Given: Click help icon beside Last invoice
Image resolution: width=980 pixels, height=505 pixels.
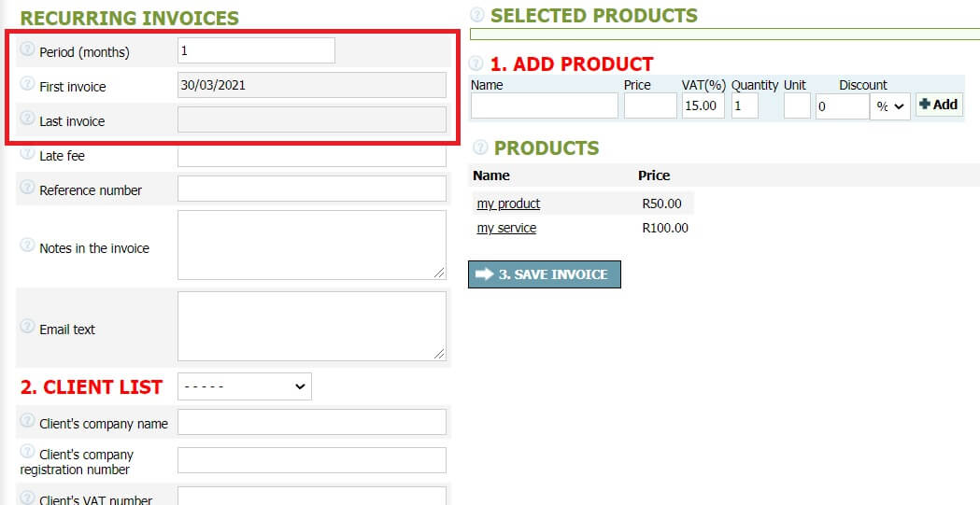Looking at the screenshot, I should [x=27, y=118].
